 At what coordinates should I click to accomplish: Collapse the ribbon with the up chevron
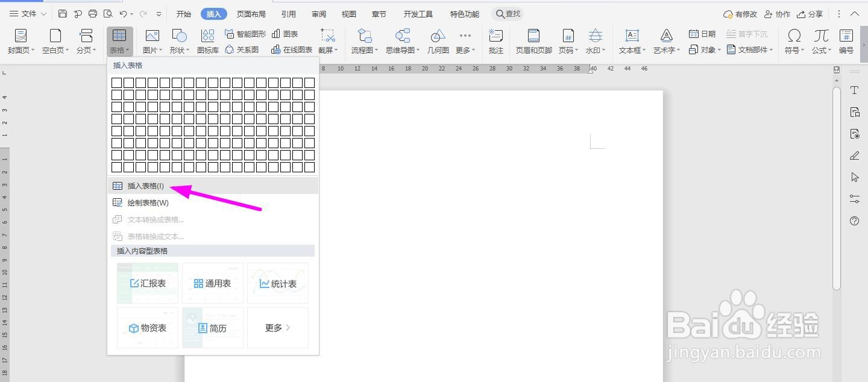(x=855, y=14)
